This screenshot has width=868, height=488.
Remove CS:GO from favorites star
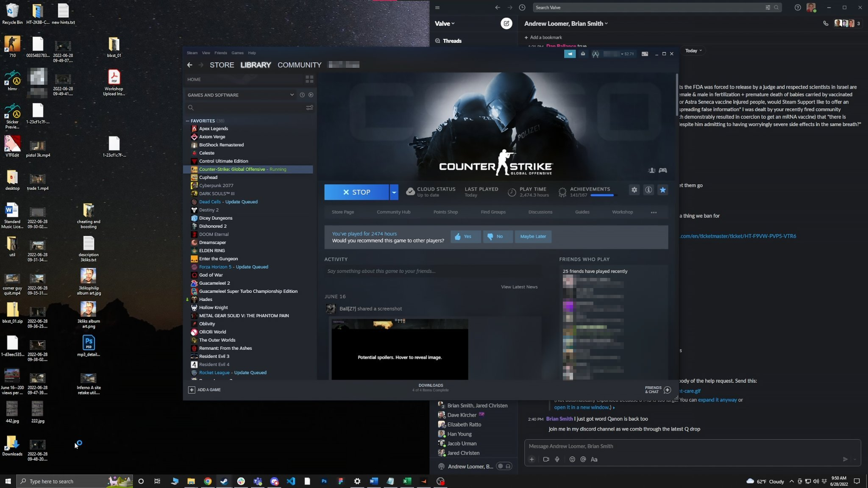[663, 190]
